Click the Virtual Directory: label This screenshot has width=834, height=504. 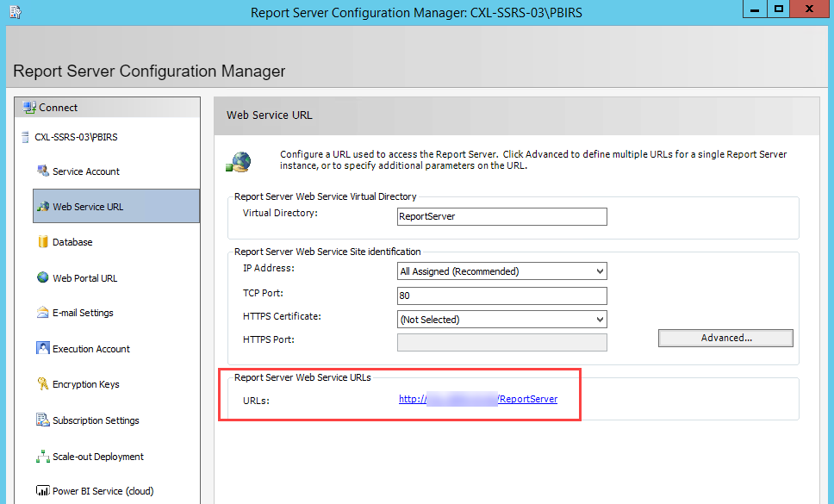pyautogui.click(x=280, y=213)
